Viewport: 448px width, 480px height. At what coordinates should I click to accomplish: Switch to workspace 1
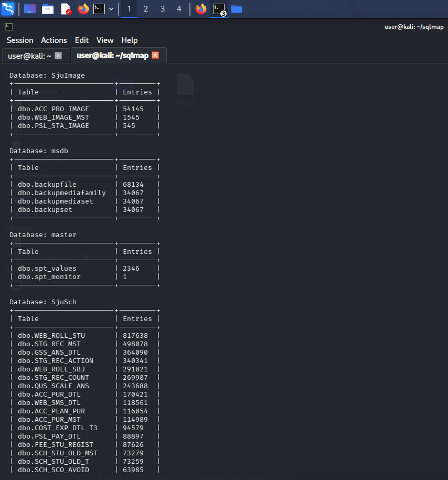pos(129,9)
